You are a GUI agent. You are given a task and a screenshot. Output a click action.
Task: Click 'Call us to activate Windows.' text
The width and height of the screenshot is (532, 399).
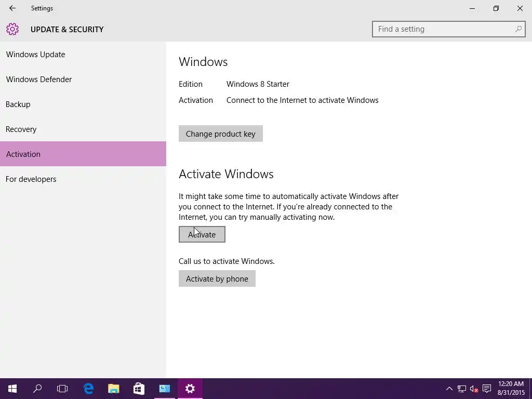point(227,261)
